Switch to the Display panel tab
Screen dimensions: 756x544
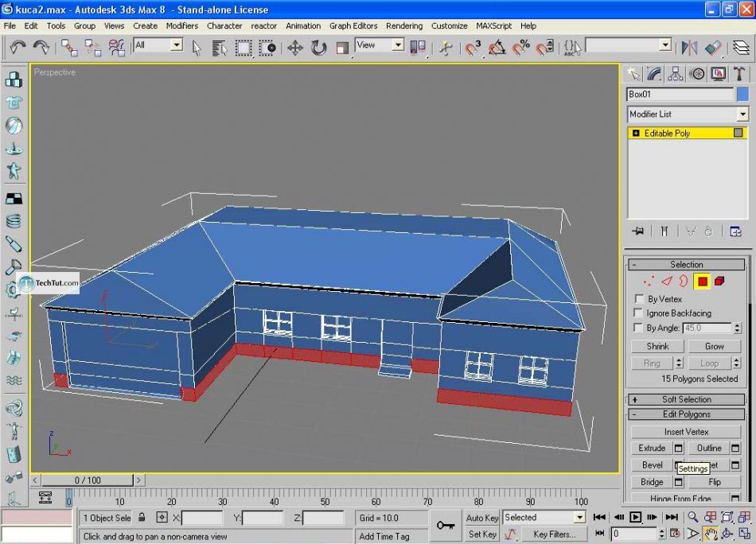click(x=718, y=74)
